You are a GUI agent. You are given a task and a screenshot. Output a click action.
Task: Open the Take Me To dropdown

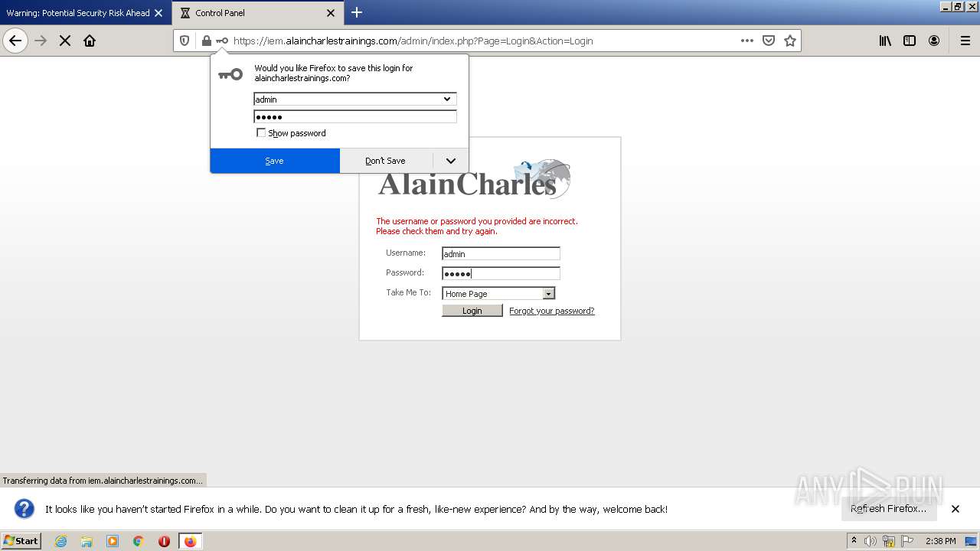tap(498, 293)
